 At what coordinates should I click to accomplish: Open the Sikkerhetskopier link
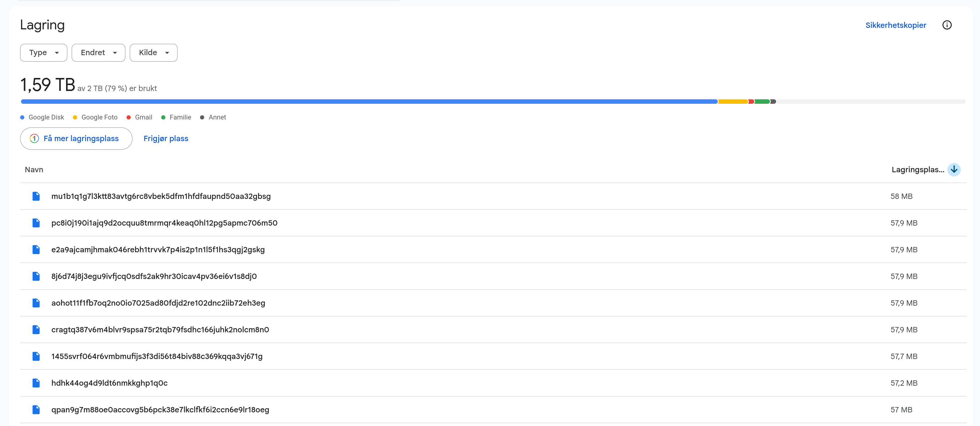896,25
